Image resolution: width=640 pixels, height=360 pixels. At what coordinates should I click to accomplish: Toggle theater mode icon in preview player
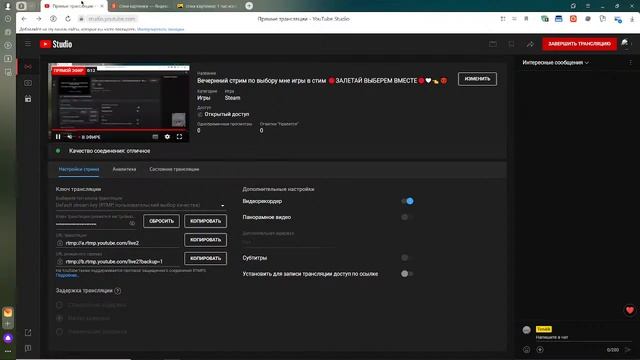(155, 137)
